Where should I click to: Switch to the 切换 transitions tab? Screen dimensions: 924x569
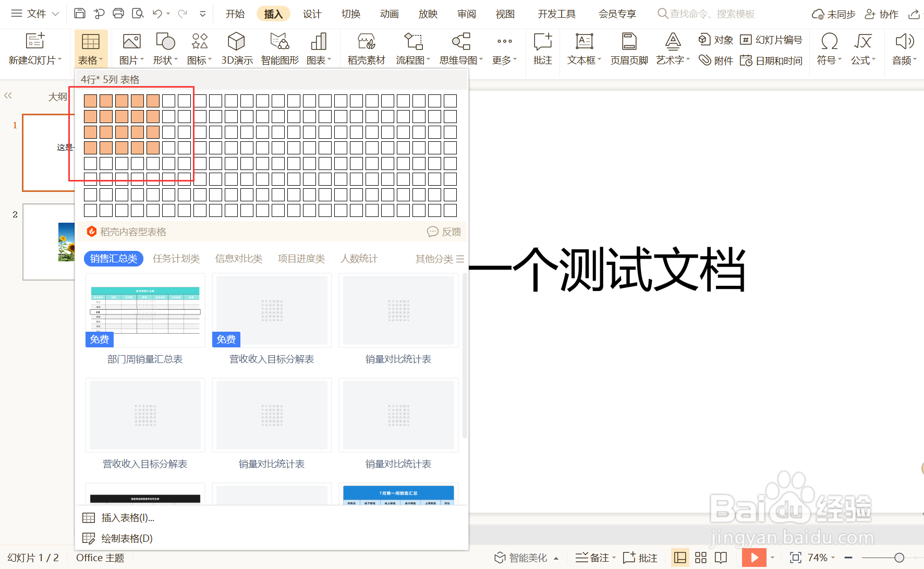tap(351, 14)
